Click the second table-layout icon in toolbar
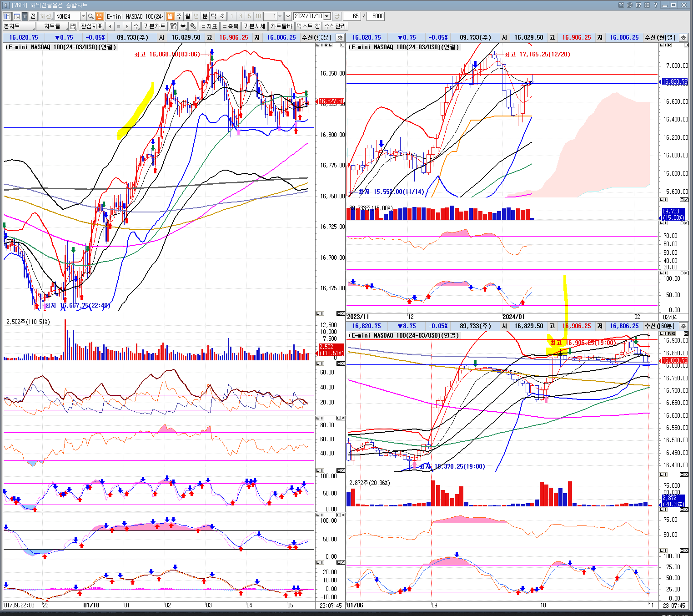 coord(16,16)
